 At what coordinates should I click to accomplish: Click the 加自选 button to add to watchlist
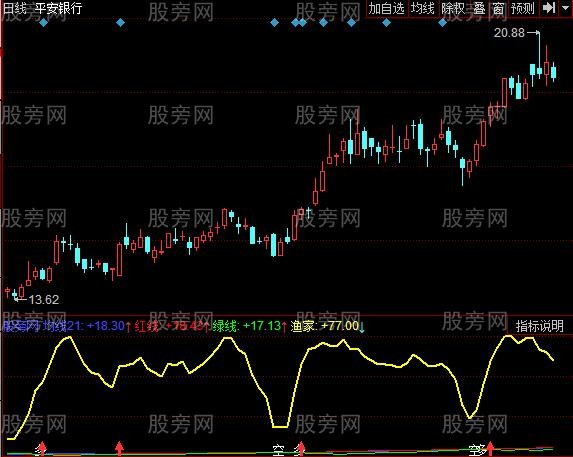click(x=386, y=8)
